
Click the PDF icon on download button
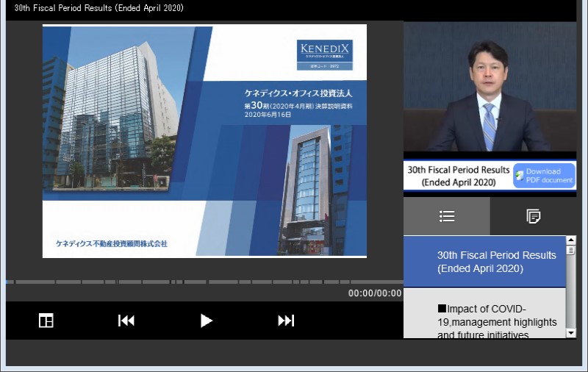click(x=520, y=175)
